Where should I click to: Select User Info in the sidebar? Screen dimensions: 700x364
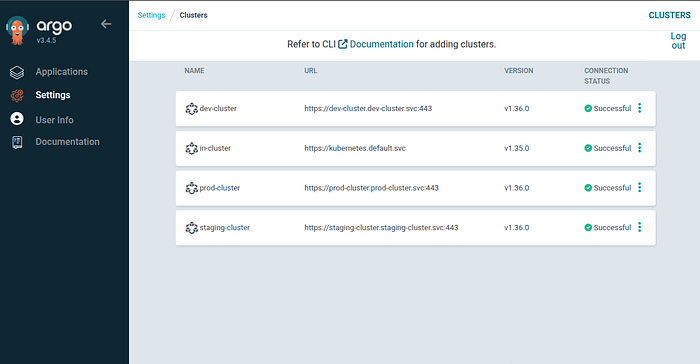pos(54,120)
